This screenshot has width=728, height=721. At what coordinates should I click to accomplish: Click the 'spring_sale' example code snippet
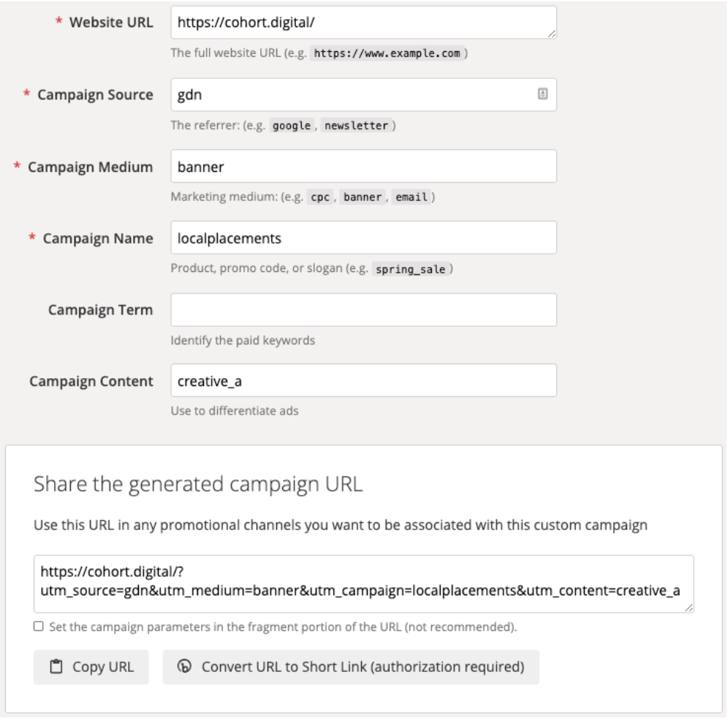(x=411, y=269)
